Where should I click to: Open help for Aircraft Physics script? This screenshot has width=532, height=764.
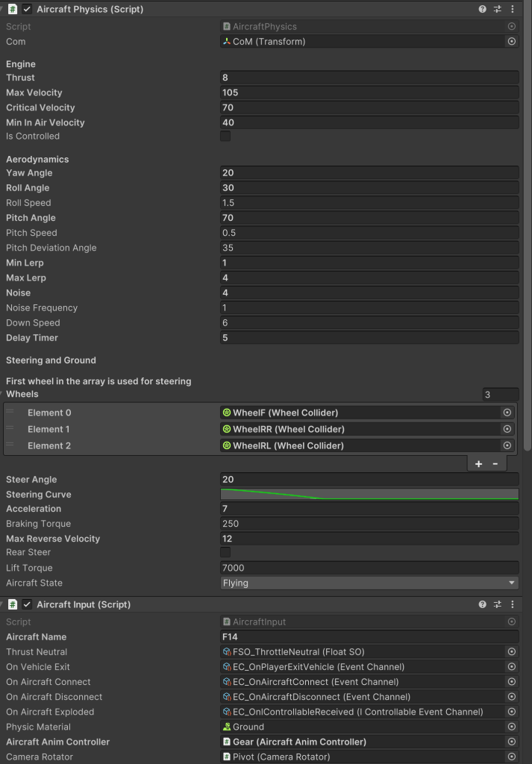coord(483,10)
